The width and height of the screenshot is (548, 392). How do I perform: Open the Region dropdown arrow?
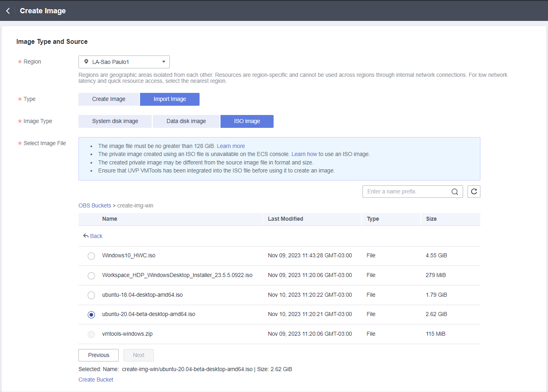[164, 62]
